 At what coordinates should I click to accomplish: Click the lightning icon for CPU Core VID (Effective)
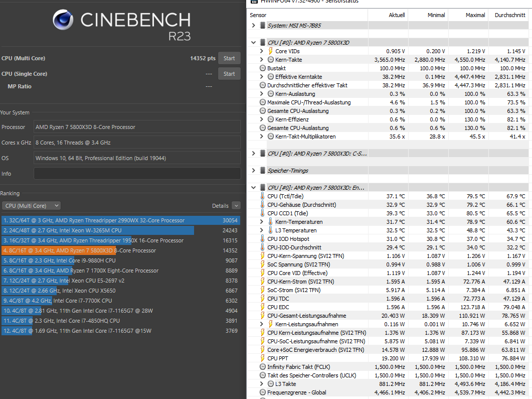[263, 273]
